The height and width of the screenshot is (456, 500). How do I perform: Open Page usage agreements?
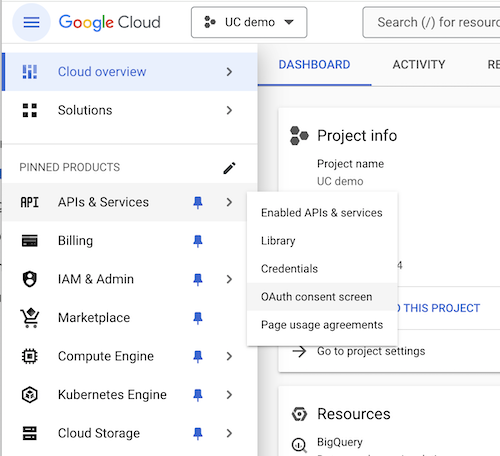322,325
